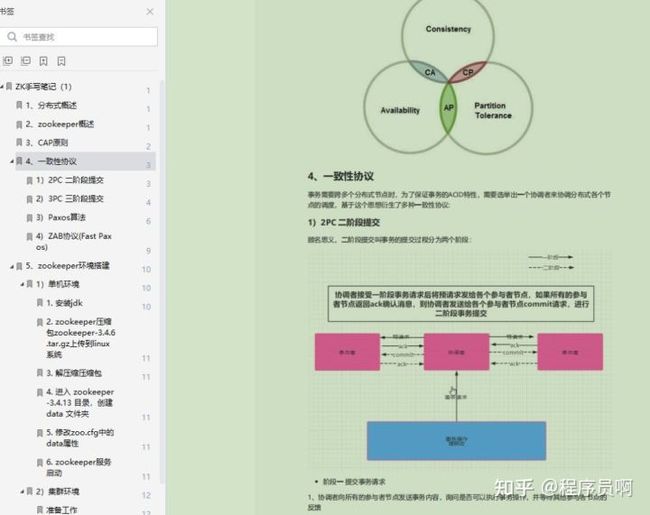Open bookmark 1) 2PC 二阶段提交
The height and width of the screenshot is (515, 650).
tap(70, 180)
